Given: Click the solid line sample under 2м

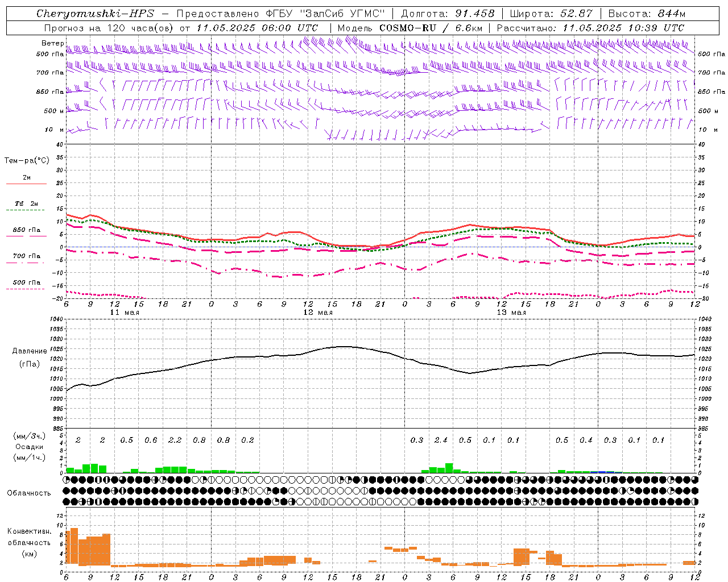Looking at the screenshot, I should coord(27,184).
